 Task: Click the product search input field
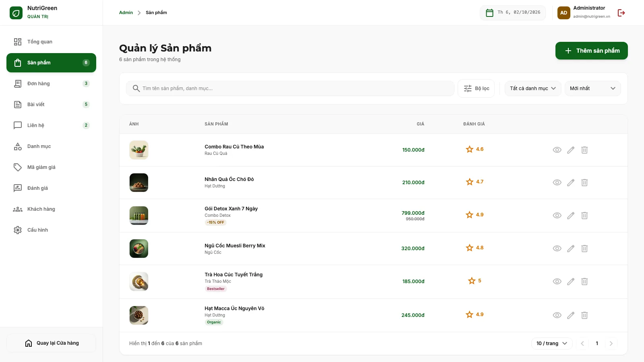[x=290, y=88]
